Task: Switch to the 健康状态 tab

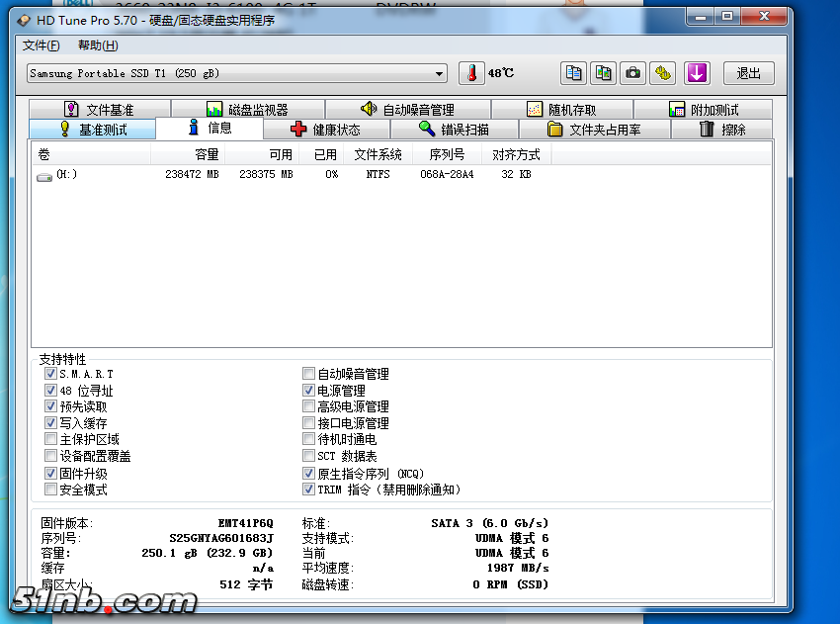Action: (325, 130)
